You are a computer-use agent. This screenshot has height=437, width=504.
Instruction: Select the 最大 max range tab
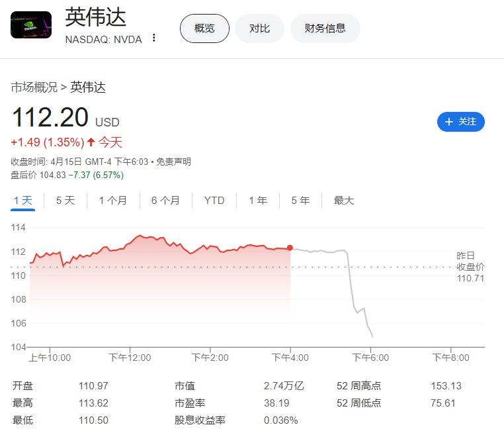click(344, 201)
